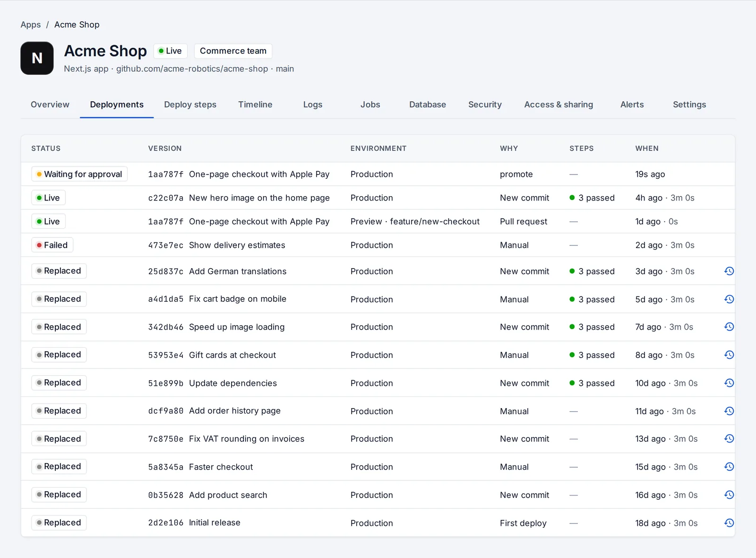Click Replaced badge for 2d2e106 deployment

[59, 523]
